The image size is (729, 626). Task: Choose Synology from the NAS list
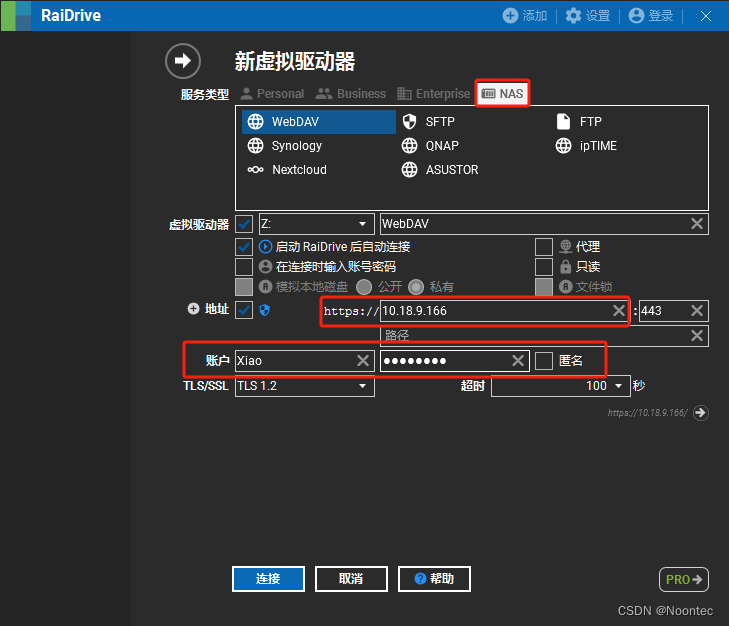tap(285, 146)
